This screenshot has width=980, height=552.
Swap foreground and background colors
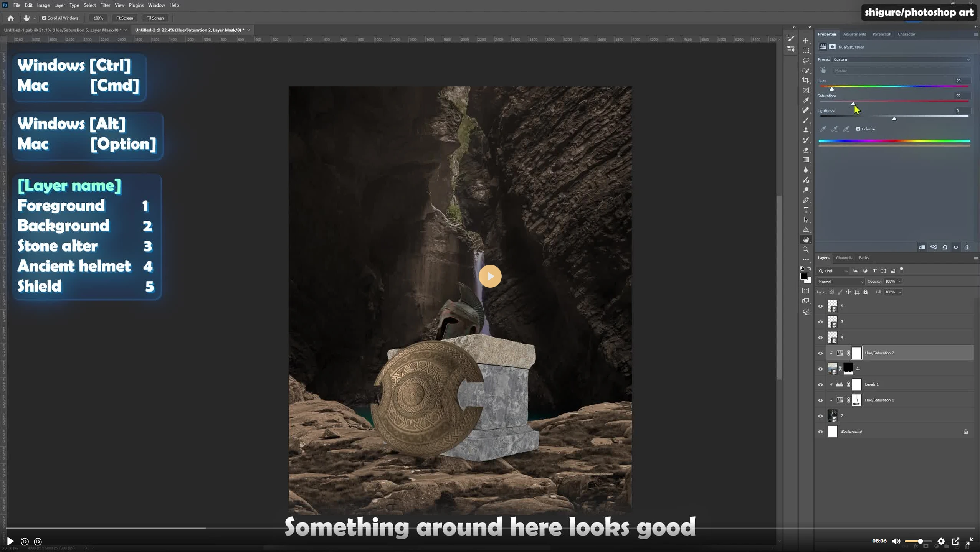[809, 269]
